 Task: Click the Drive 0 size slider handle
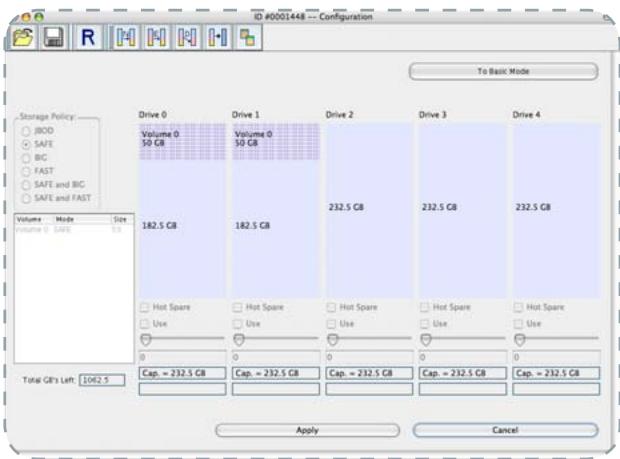pos(146,339)
